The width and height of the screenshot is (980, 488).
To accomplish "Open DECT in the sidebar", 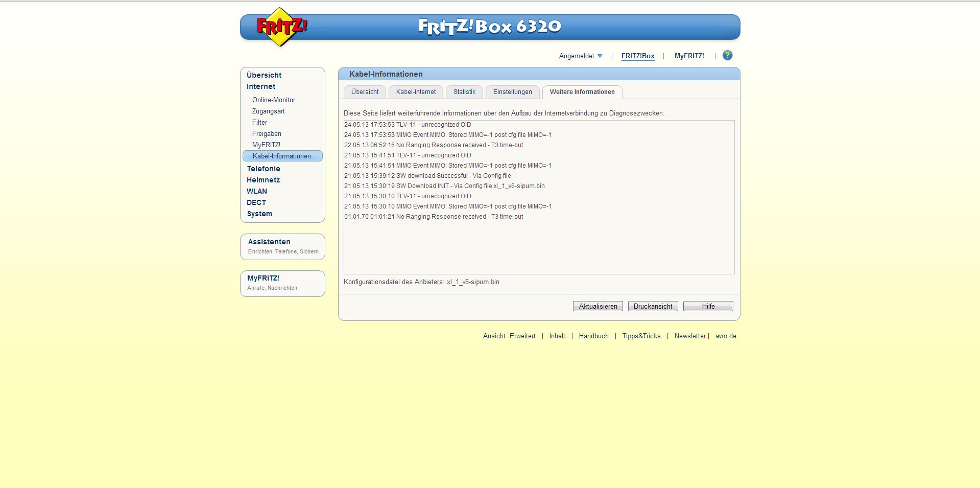I will (x=256, y=202).
